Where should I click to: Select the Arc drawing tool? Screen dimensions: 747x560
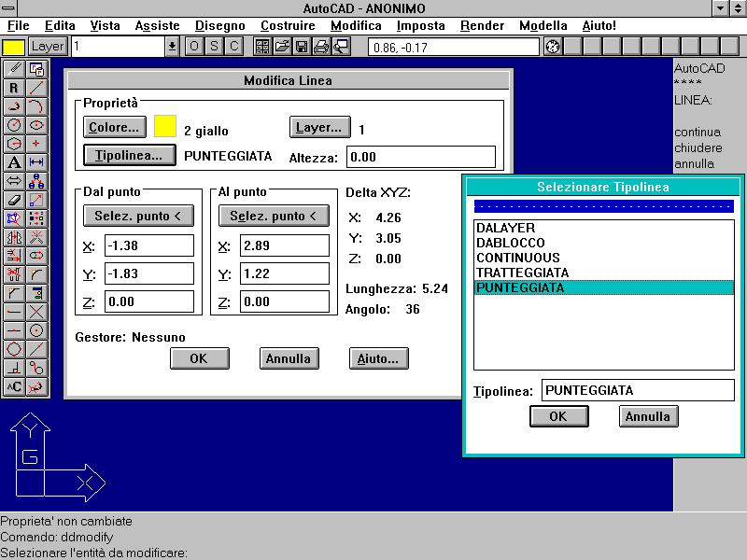[x=36, y=106]
